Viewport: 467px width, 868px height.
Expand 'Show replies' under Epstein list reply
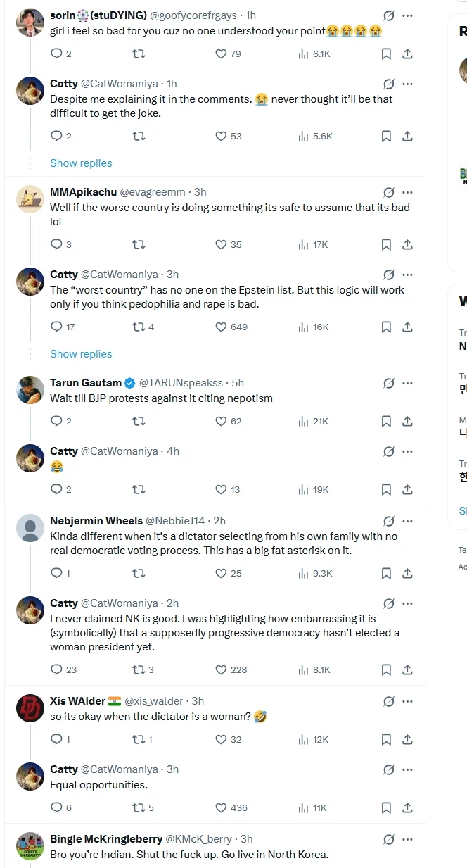point(81,354)
